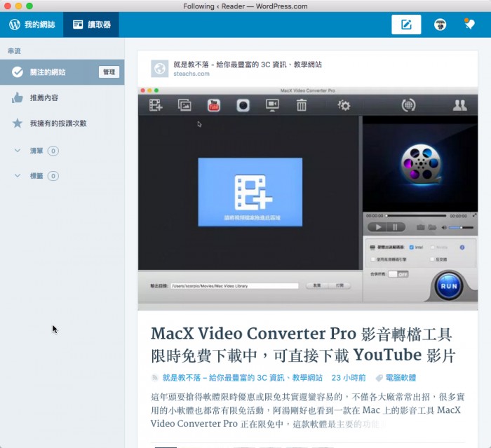The height and width of the screenshot is (448, 491).
Task: Click the output path field
Action: pos(234,286)
